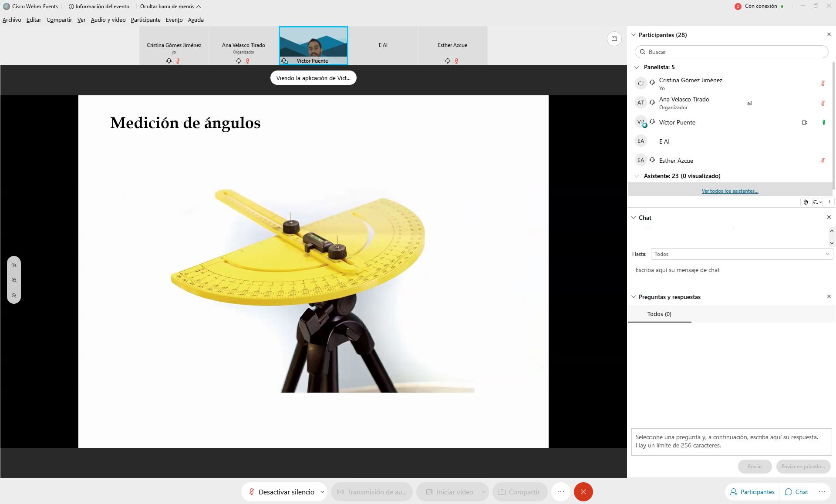
Task: Open more options ellipsis beside Compartir
Action: 560,492
